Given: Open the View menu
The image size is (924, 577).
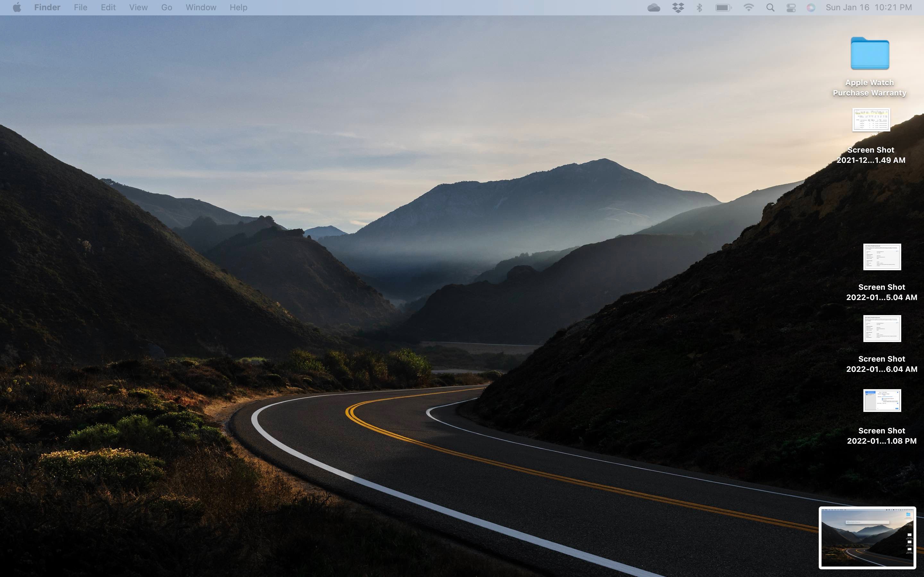Looking at the screenshot, I should pos(138,8).
